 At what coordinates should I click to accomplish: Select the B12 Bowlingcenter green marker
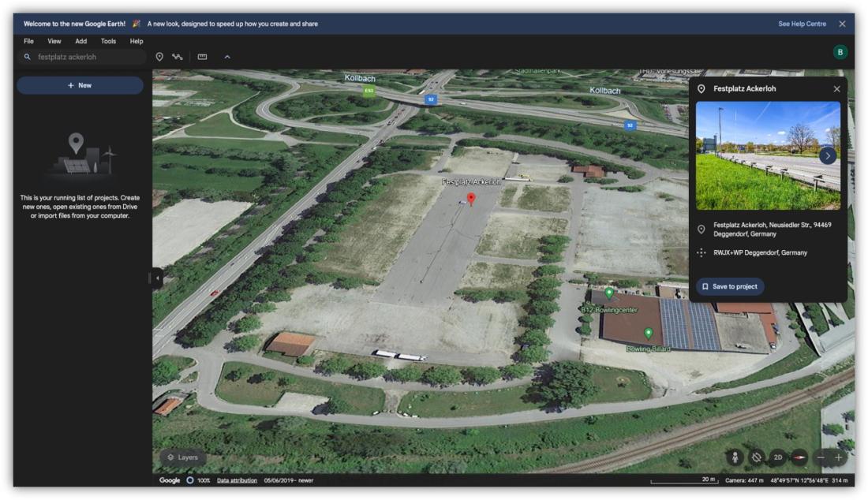[x=609, y=293]
